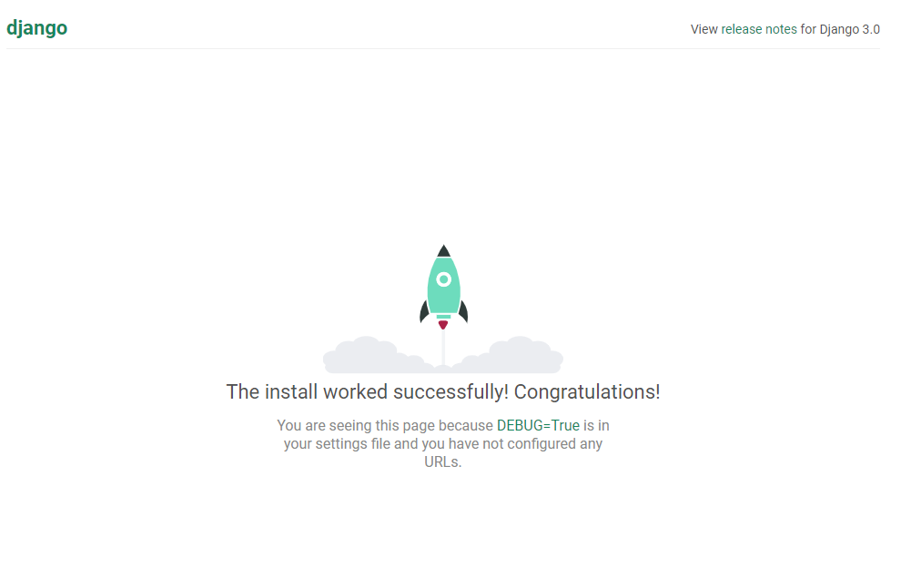Image resolution: width=911 pixels, height=588 pixels.
Task: Click the django logo heading
Action: tap(36, 28)
